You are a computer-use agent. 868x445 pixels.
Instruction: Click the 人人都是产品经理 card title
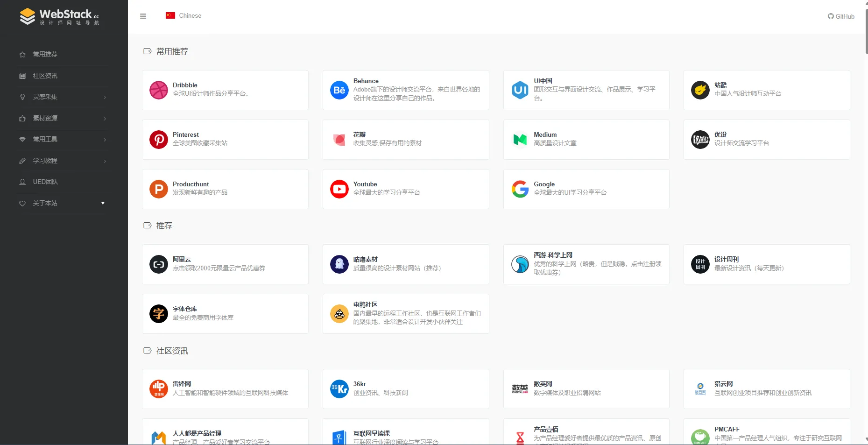[197, 433]
